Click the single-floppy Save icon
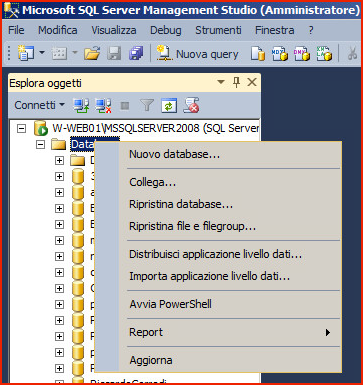 pyautogui.click(x=114, y=53)
